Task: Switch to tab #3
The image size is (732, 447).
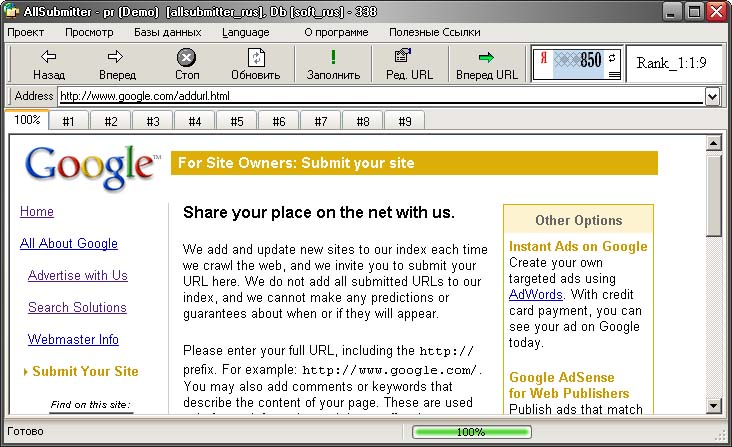Action: pyautogui.click(x=153, y=121)
